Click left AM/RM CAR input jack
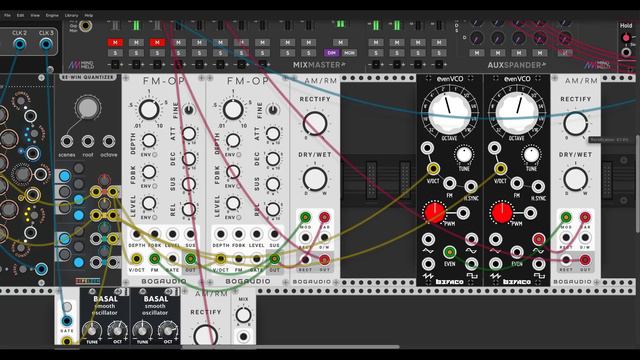The width and height of the screenshot is (640, 360). (x=324, y=217)
